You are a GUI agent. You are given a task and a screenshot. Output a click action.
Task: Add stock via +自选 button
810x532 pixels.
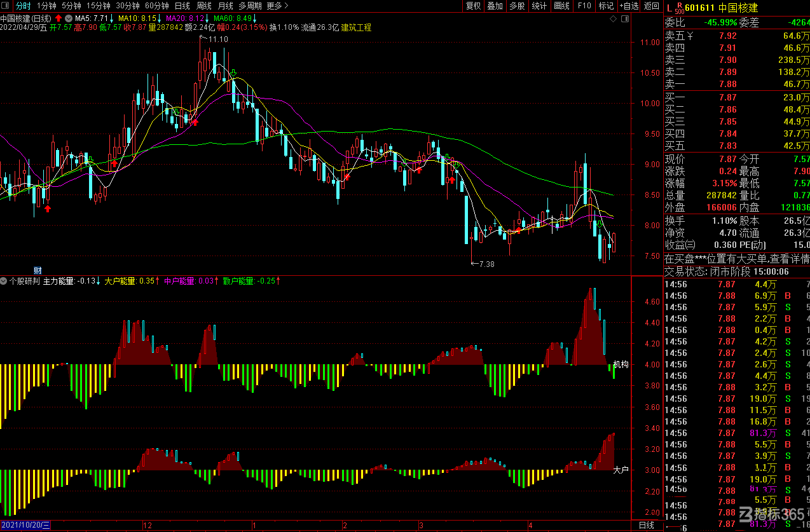point(628,6)
